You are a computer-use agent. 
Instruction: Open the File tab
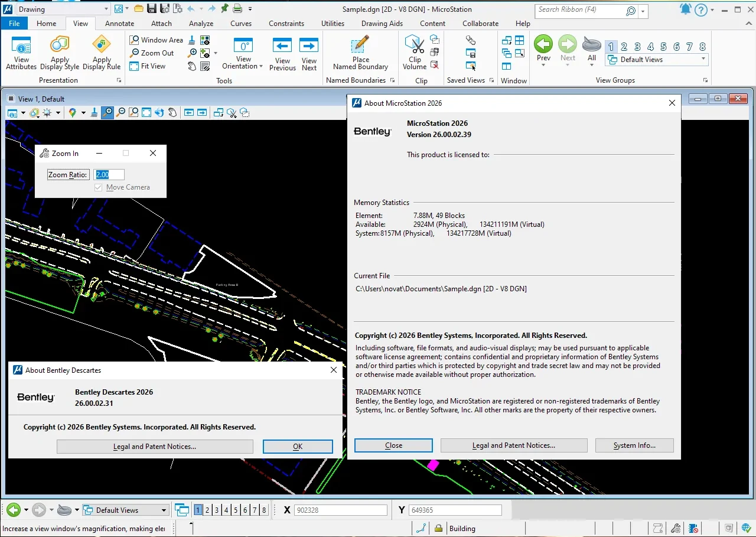[x=14, y=24]
